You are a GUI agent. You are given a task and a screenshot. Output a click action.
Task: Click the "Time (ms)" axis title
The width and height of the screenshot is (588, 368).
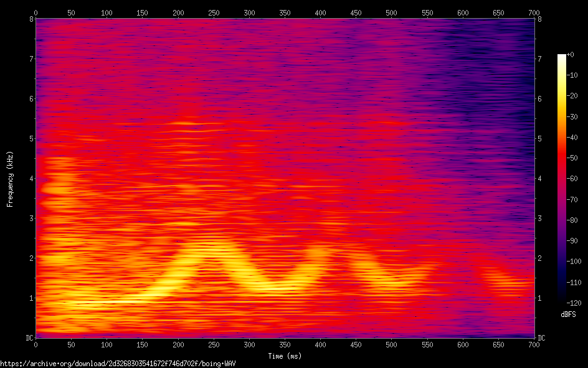[x=284, y=356]
